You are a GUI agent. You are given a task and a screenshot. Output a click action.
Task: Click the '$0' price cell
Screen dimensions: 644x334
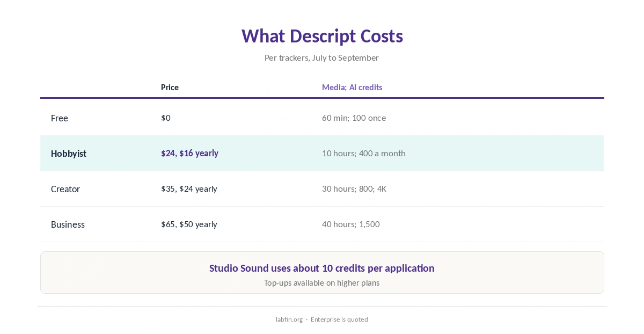coord(166,118)
